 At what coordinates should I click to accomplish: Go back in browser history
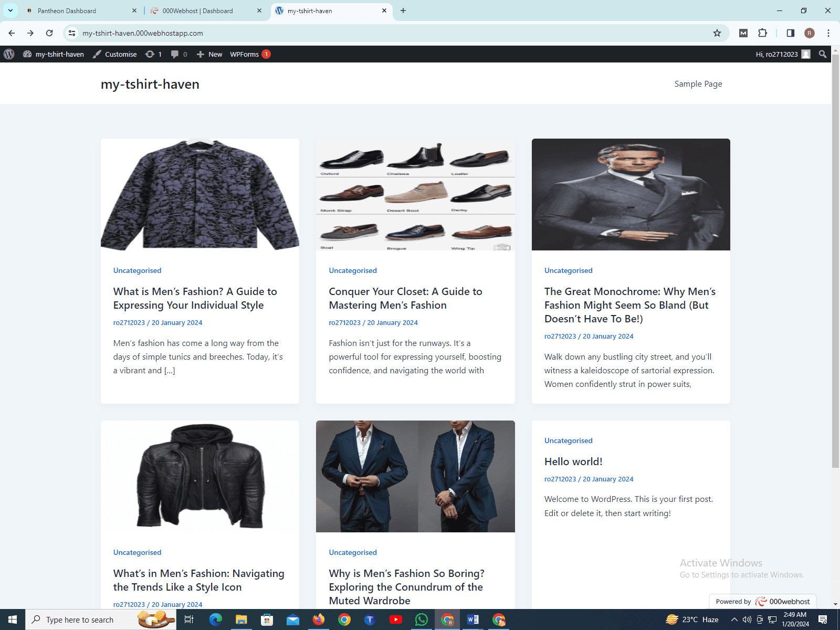(12, 33)
